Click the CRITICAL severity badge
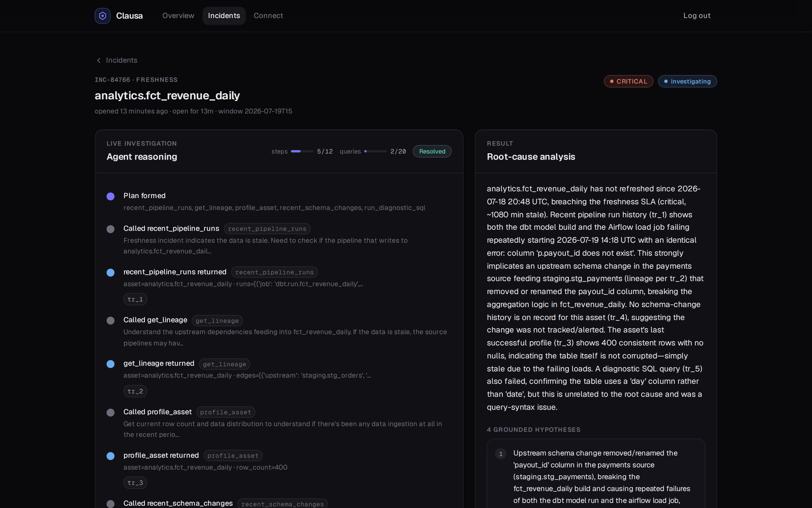812x508 pixels. 628,81
